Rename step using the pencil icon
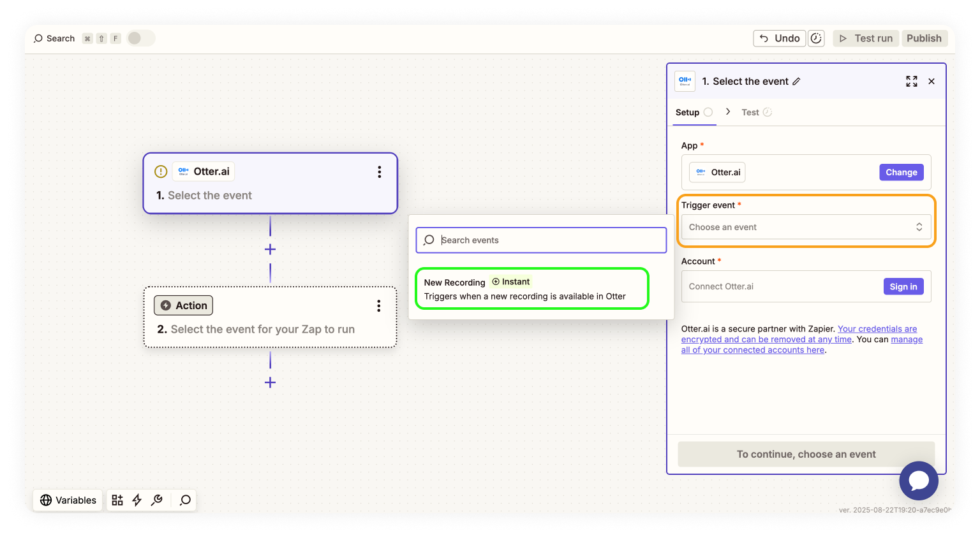The image size is (980, 538). [796, 82]
